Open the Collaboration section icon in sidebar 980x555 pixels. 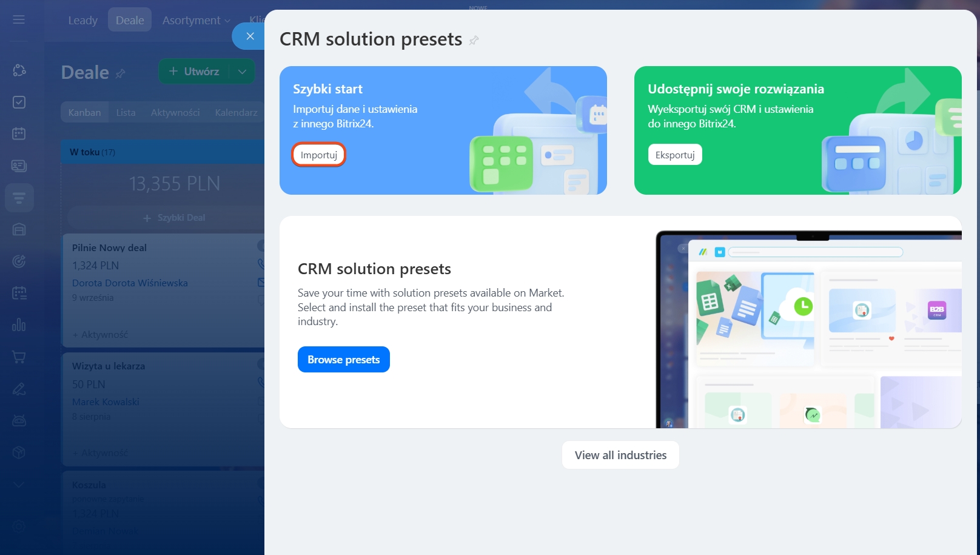pyautogui.click(x=19, y=70)
